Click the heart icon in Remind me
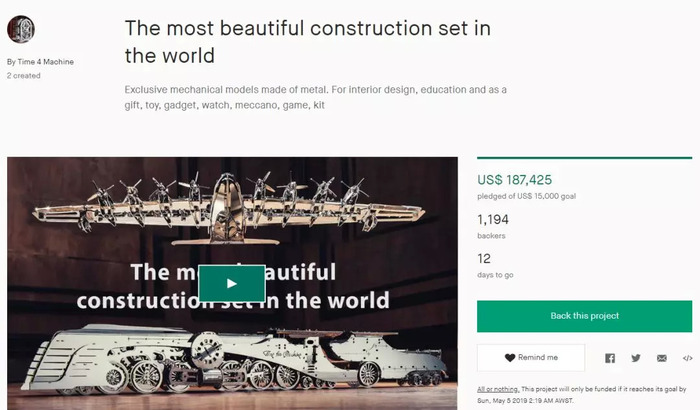700x410 pixels. [510, 357]
